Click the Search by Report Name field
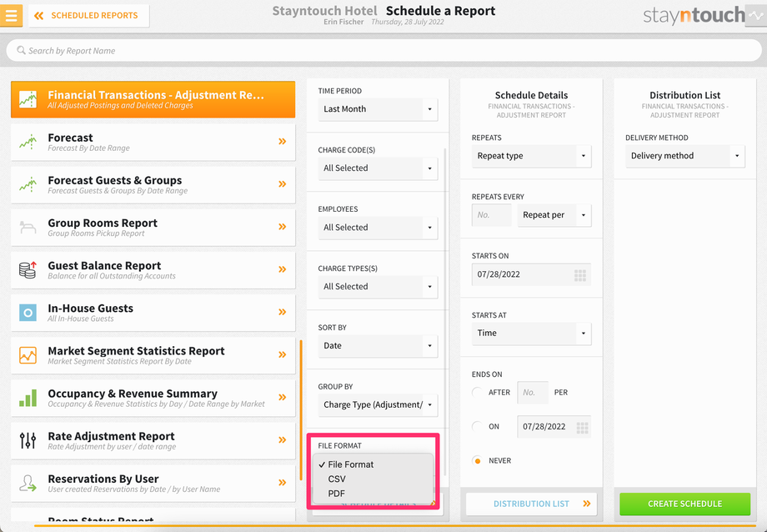 click(x=383, y=50)
